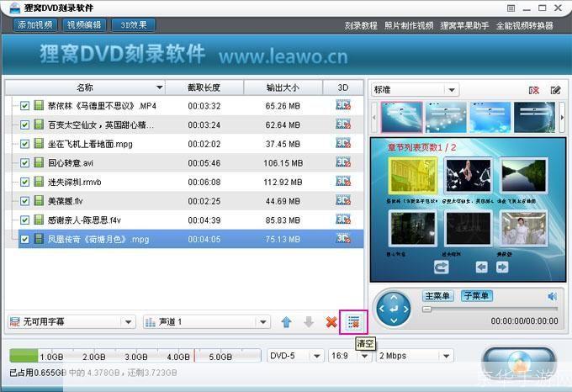The width and height of the screenshot is (572, 392).
Task: Click the 00:06:08 duration cell
Action: point(204,182)
